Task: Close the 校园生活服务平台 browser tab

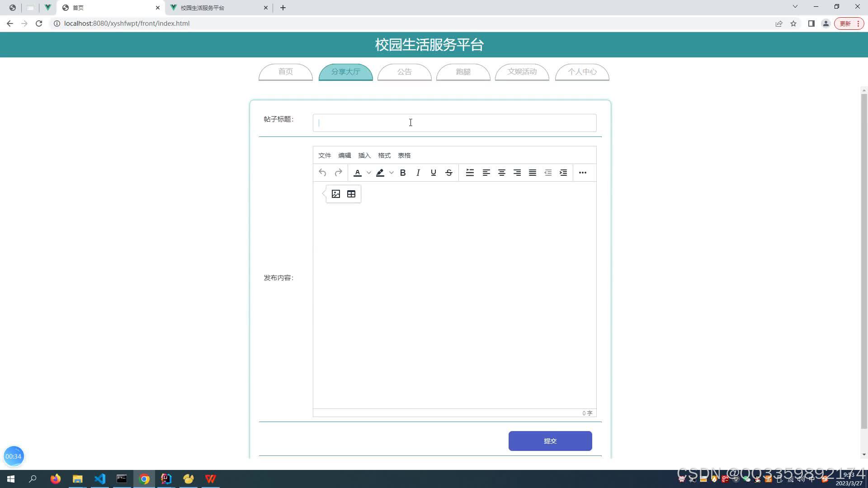Action: coord(266,8)
